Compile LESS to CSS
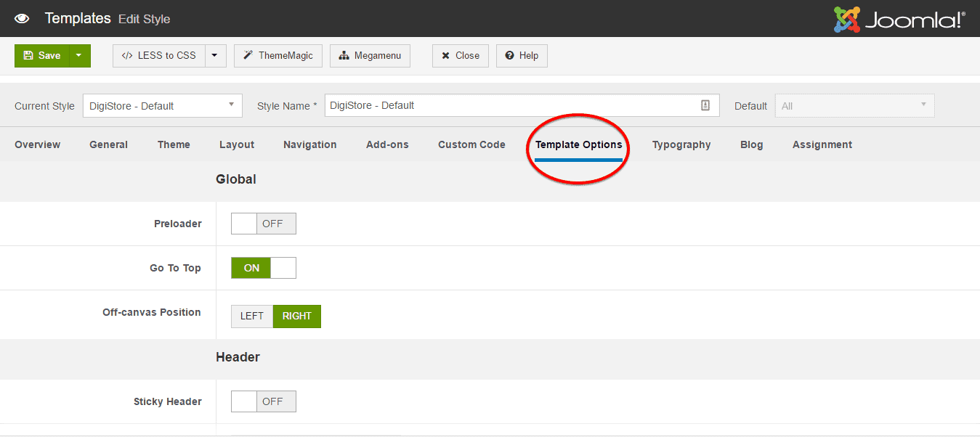 coord(159,56)
